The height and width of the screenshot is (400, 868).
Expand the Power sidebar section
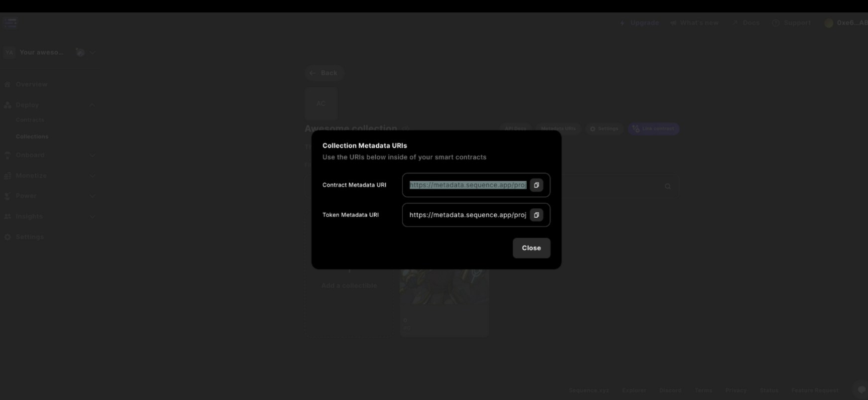(92, 196)
